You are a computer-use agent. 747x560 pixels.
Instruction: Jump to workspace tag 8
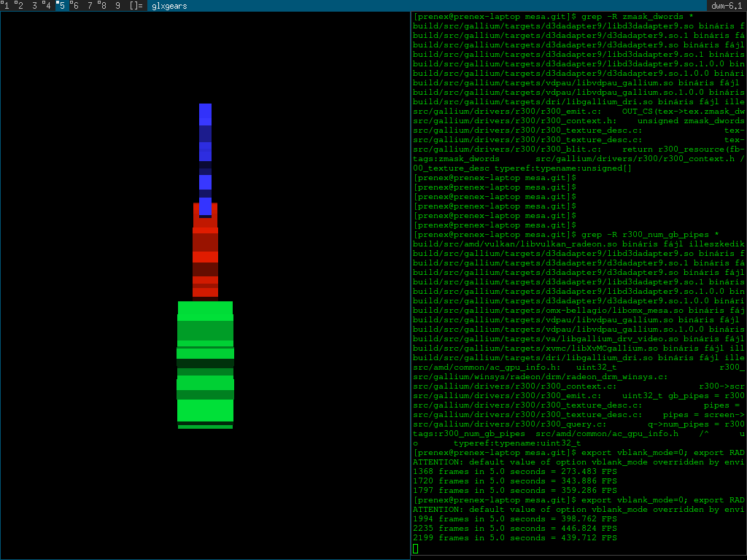tap(103, 6)
